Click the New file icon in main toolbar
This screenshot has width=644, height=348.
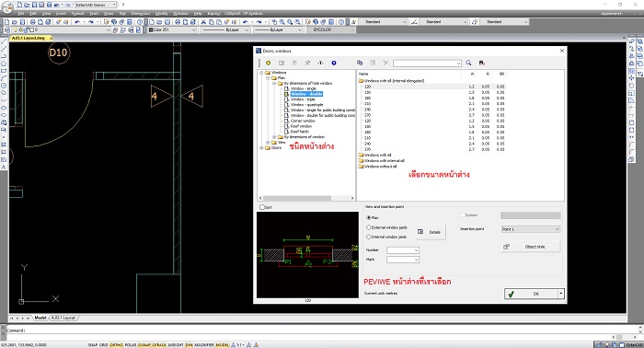[6, 22]
